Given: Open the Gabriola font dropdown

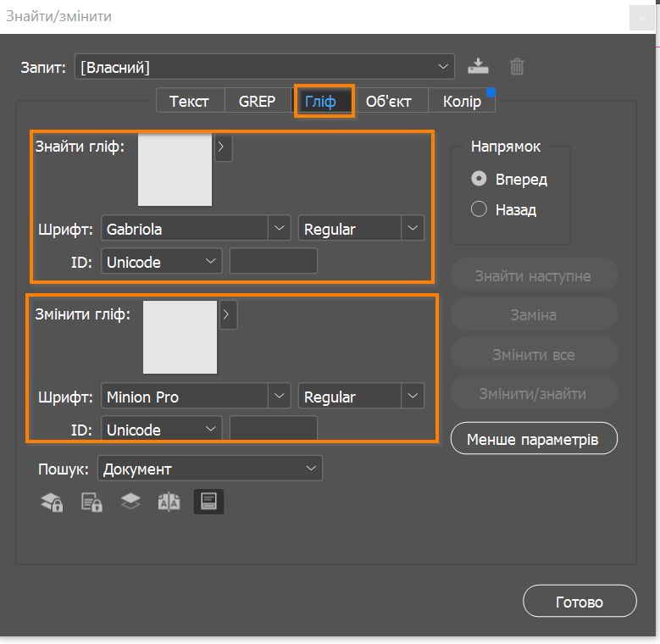Looking at the screenshot, I should pyautogui.click(x=280, y=229).
